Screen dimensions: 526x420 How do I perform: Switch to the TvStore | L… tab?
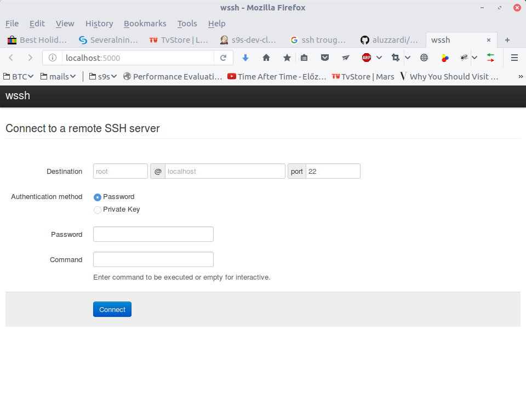tap(179, 40)
